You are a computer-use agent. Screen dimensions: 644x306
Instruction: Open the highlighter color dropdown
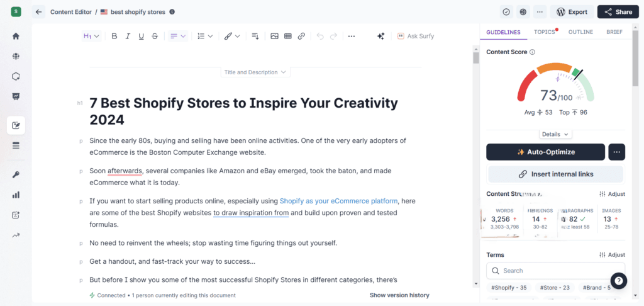coord(232,36)
